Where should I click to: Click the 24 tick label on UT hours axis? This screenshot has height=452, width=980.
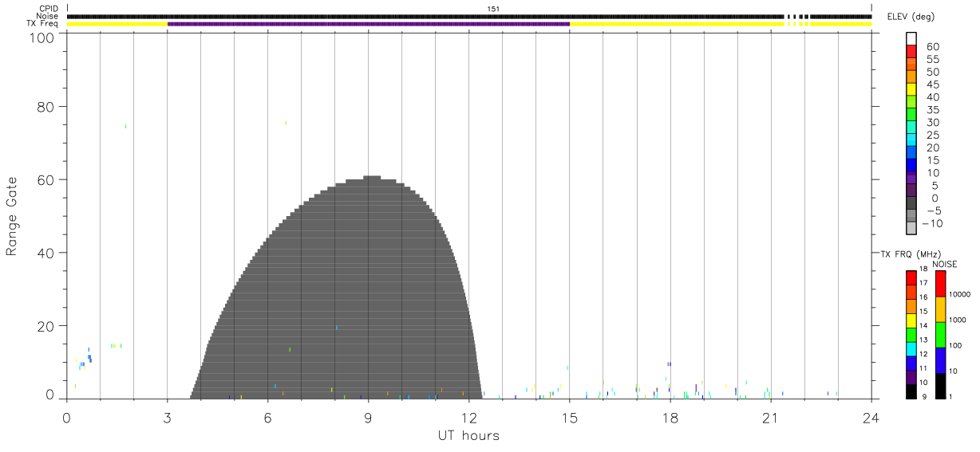coord(871,417)
